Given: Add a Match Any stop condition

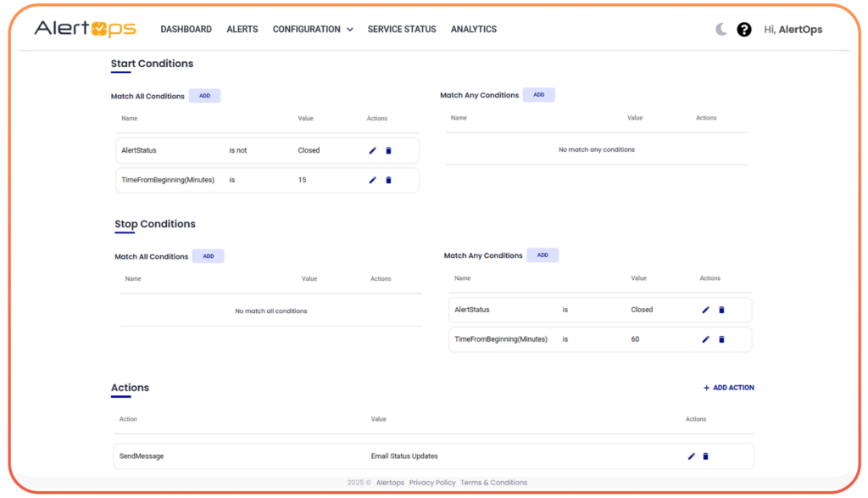Looking at the screenshot, I should tap(542, 255).
